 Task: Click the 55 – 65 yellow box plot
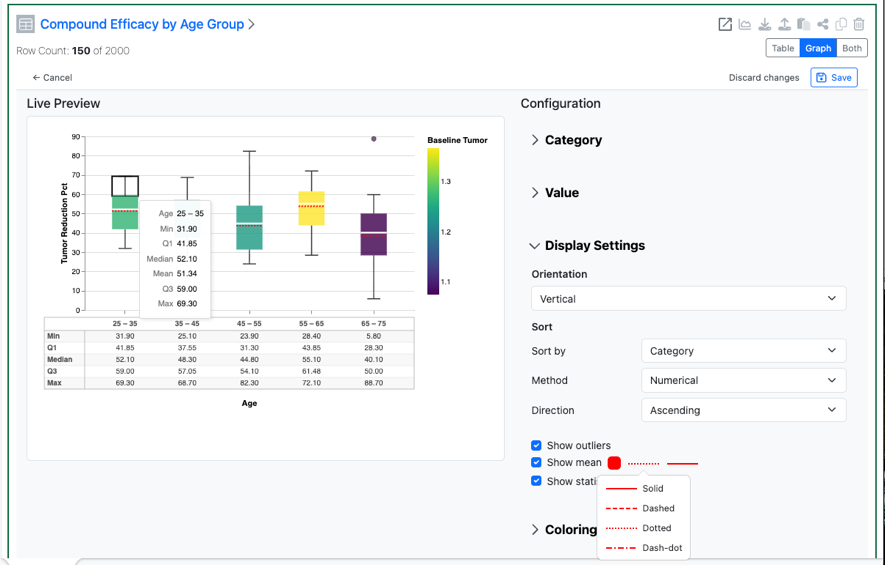tap(311, 208)
